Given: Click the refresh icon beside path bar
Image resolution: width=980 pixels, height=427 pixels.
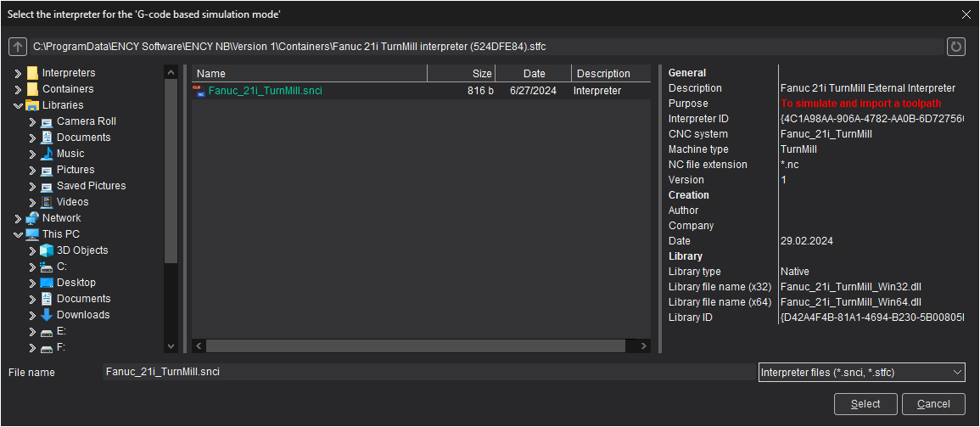Looking at the screenshot, I should [956, 47].
